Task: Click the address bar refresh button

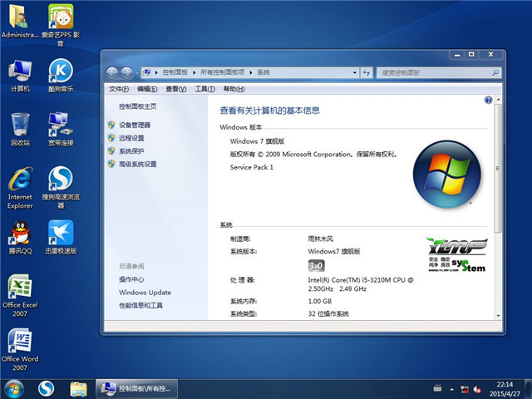Action: click(x=366, y=72)
